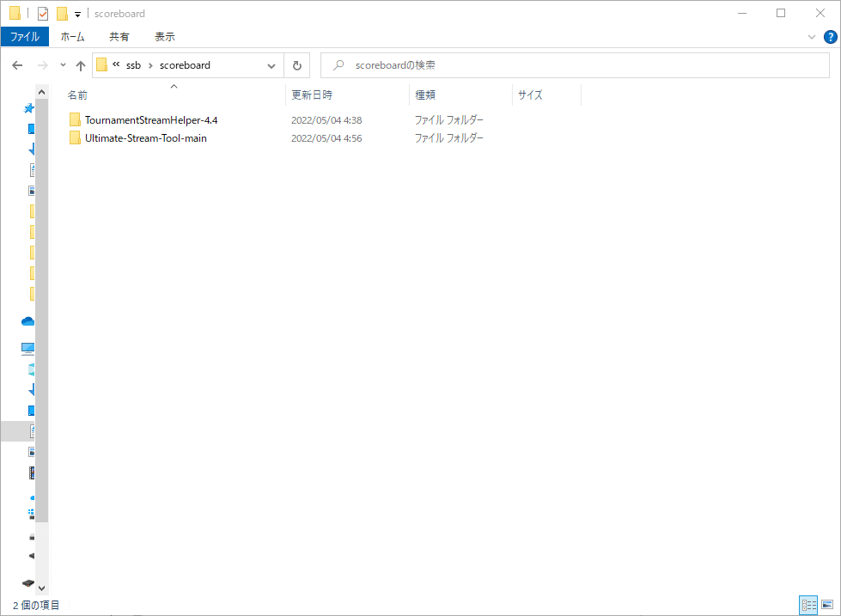This screenshot has height=616, width=841.
Task: Click the navigation pane scrollbar thumb
Action: click(x=42, y=311)
